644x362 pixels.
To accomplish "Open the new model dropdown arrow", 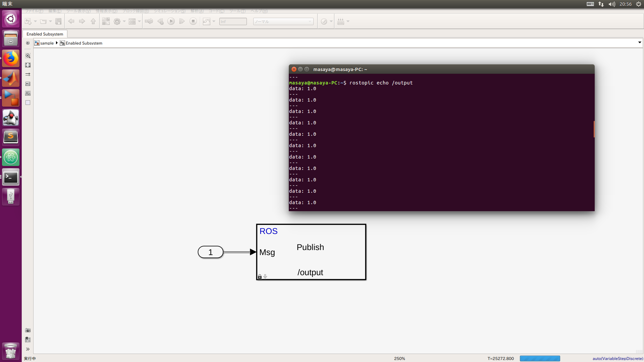I will click(x=35, y=21).
